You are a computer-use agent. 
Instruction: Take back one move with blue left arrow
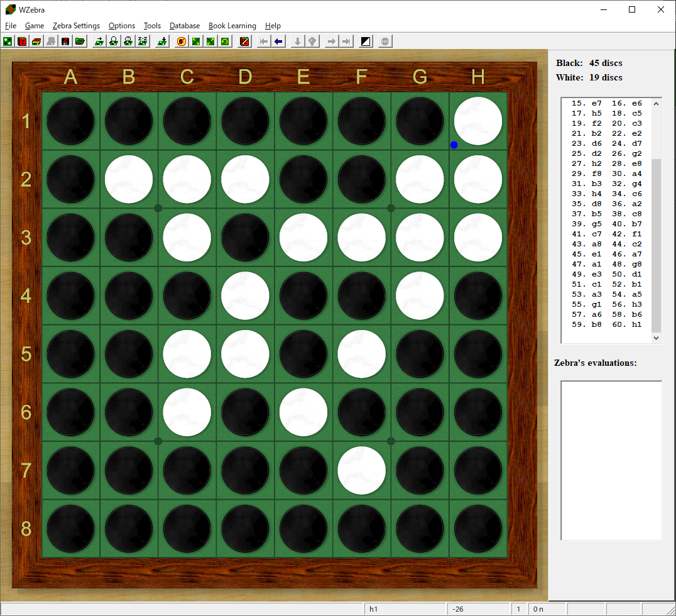278,41
